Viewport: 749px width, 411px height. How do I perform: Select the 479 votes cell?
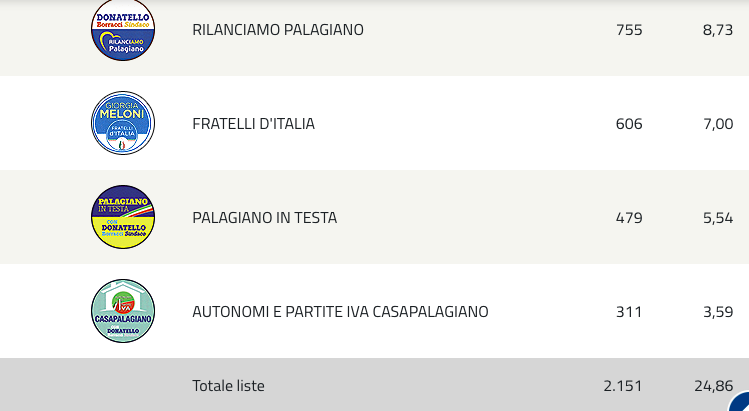(x=629, y=218)
